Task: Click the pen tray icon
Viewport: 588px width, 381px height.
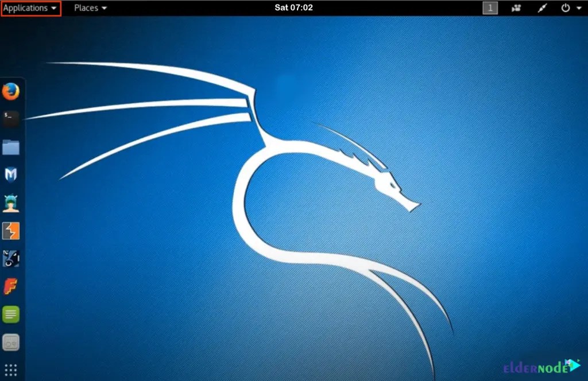Action: point(542,8)
